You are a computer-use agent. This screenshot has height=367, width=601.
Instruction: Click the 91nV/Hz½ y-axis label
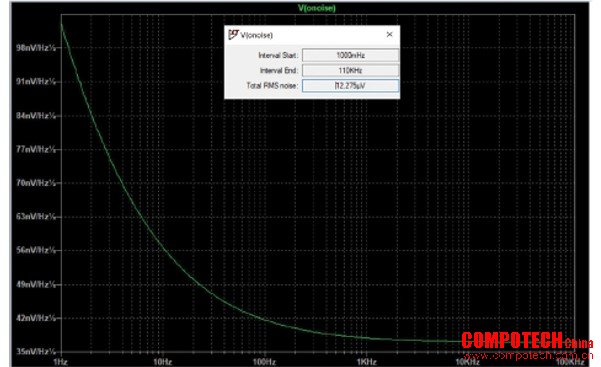point(36,82)
